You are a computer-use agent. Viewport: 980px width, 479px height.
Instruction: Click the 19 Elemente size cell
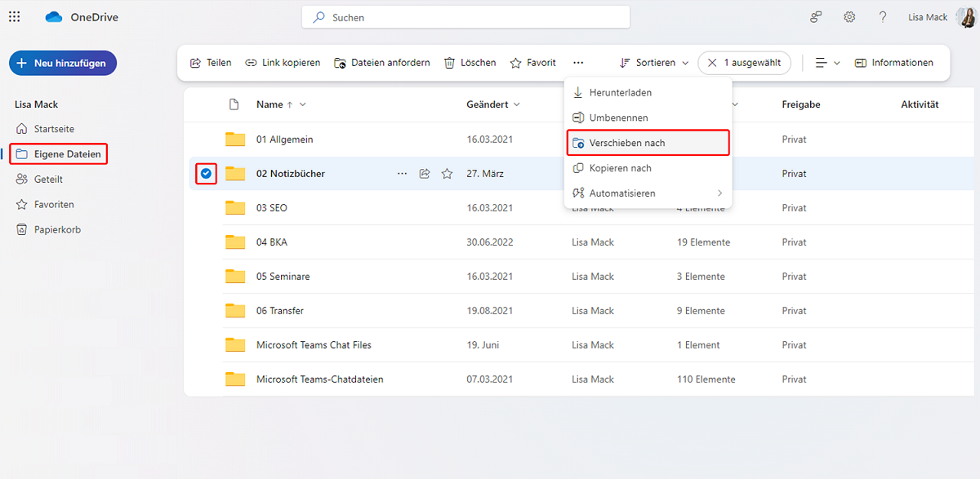[x=703, y=242]
